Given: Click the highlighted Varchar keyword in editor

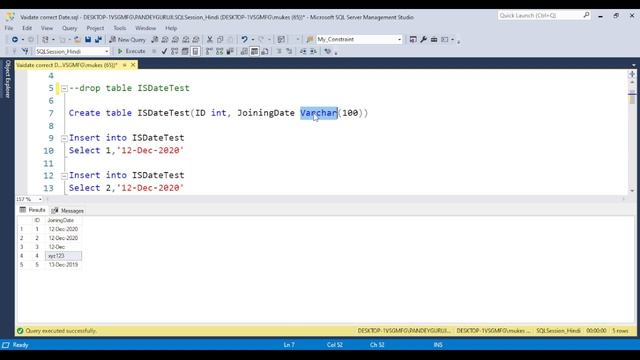Looking at the screenshot, I should [x=319, y=113].
